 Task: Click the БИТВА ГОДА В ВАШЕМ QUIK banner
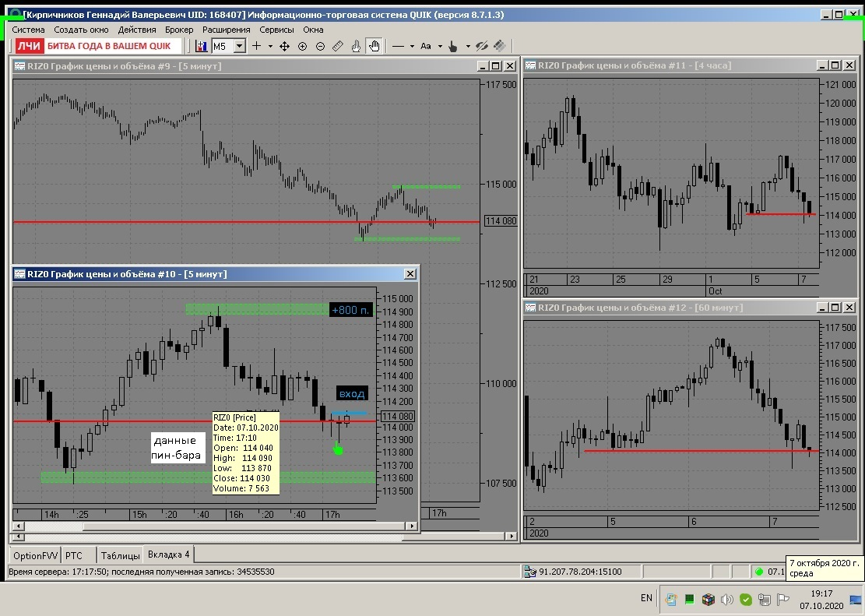109,46
